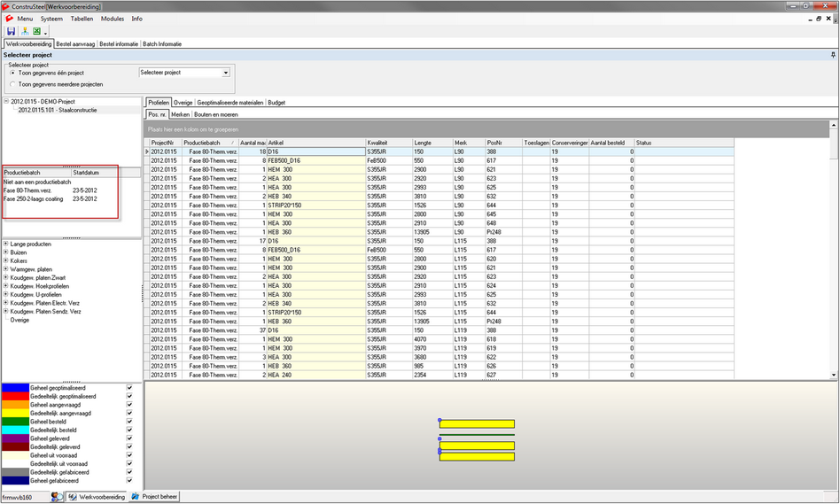Image resolution: width=840 pixels, height=504 pixels.
Task: Select the Overige item in material tree
Action: tap(19, 321)
